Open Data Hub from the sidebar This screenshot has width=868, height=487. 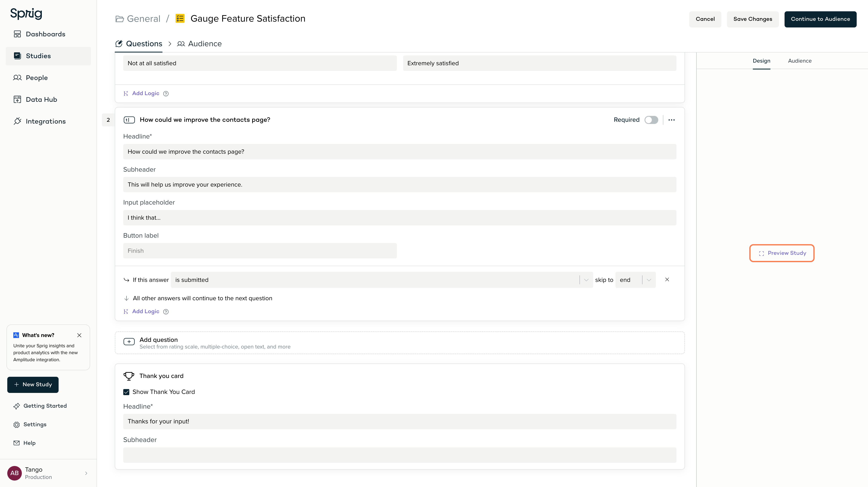click(48, 100)
